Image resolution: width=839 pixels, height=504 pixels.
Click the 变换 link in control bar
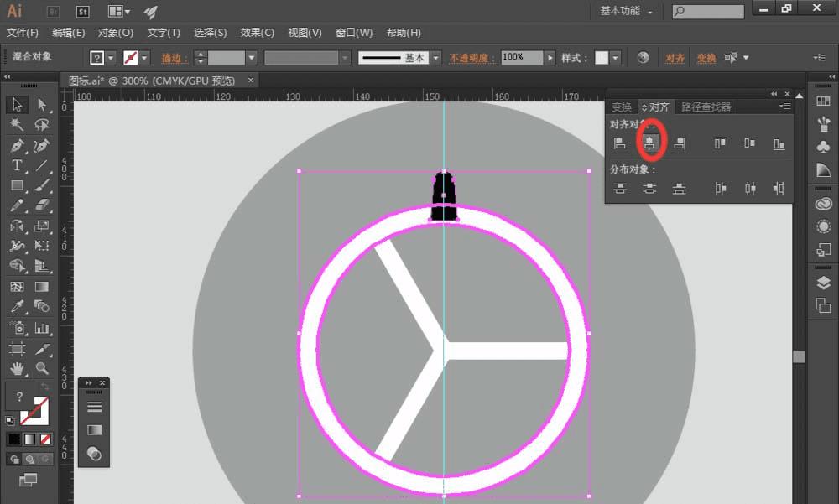point(706,58)
